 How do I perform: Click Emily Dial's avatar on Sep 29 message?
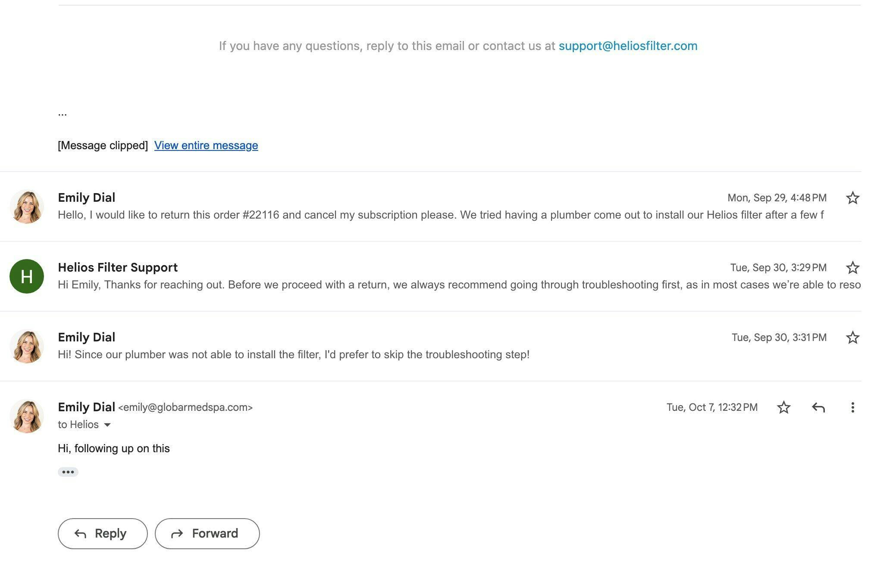27,206
